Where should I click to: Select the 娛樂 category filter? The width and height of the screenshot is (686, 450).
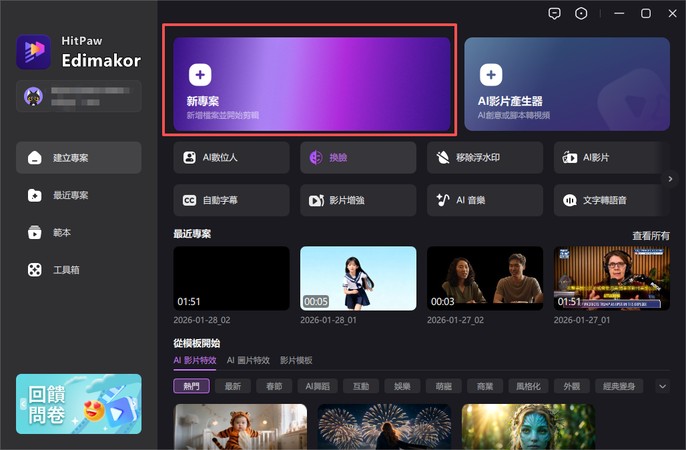(x=402, y=386)
